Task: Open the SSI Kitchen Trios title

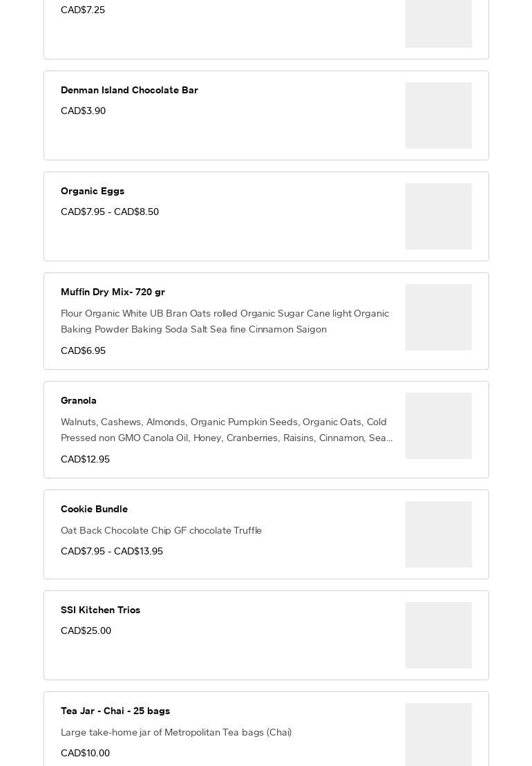Action: pyautogui.click(x=100, y=610)
